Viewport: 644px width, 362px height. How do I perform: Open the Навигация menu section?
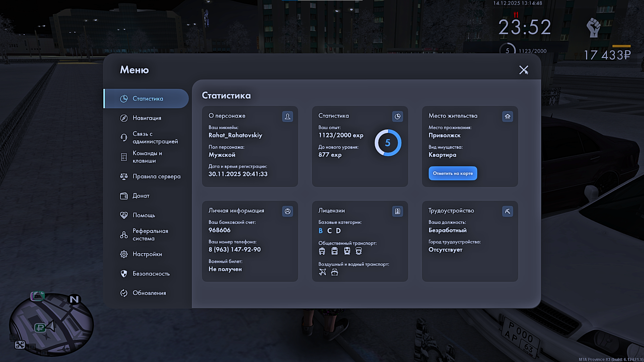[147, 118]
